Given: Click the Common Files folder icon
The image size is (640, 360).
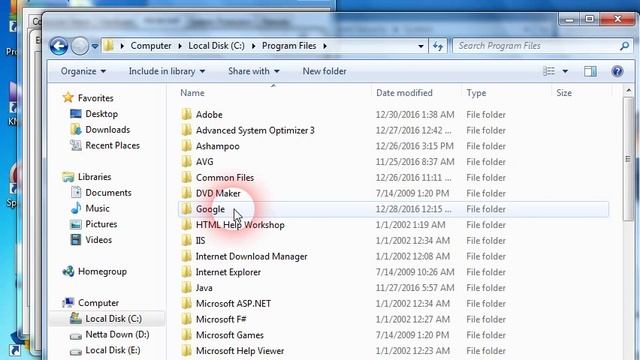Looking at the screenshot, I should (187, 178).
